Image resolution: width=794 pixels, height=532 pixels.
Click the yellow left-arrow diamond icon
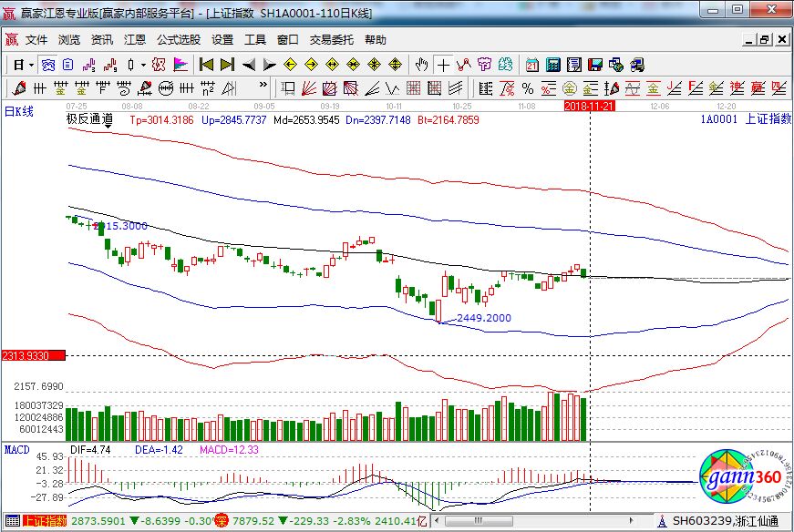tap(291, 65)
